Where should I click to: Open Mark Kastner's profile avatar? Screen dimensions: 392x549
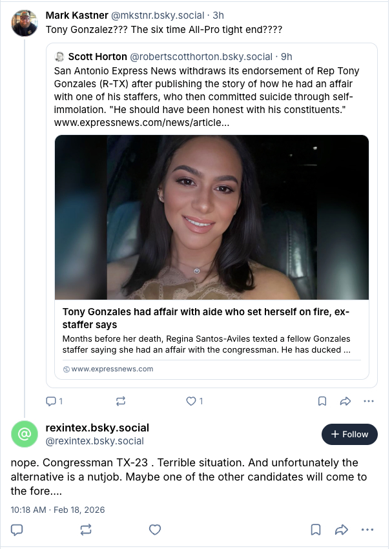pyautogui.click(x=25, y=23)
